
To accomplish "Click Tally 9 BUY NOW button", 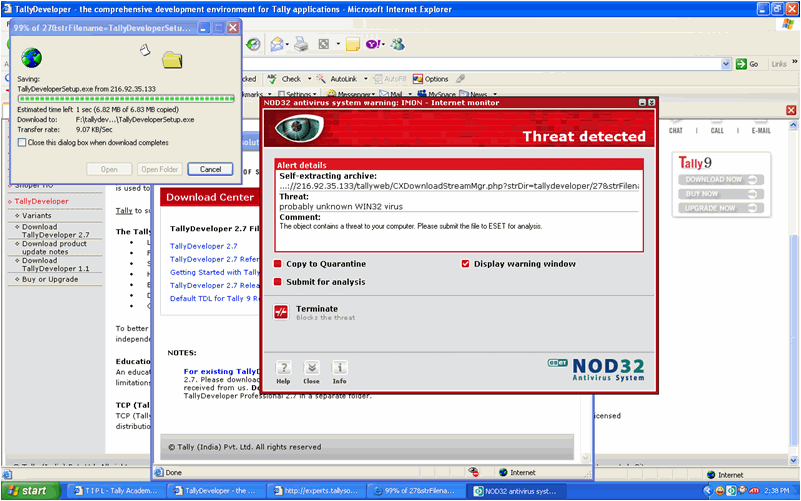I will pyautogui.click(x=721, y=194).
